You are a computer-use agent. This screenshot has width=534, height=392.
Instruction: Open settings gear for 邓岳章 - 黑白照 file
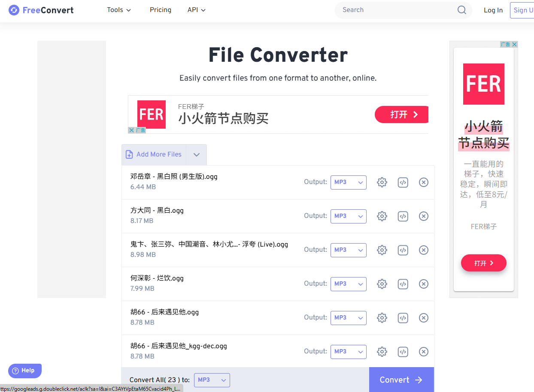click(x=382, y=182)
